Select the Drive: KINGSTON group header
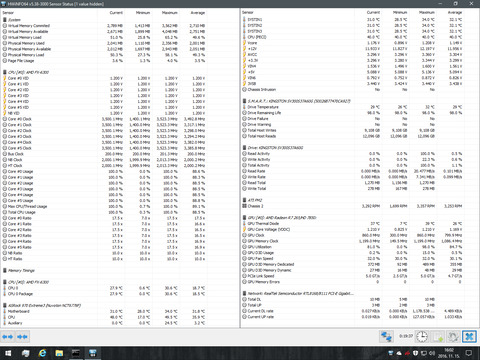This screenshot has width=480, height=360. point(273,148)
